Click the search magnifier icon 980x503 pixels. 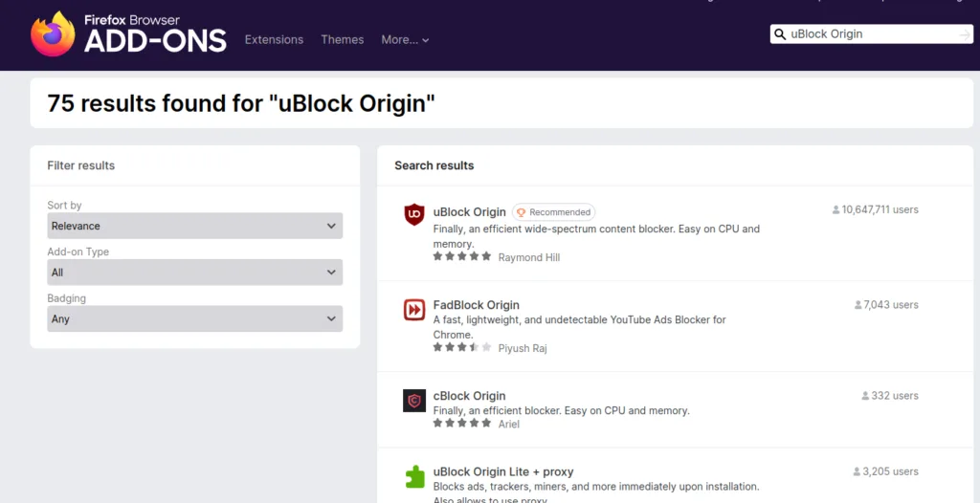779,34
